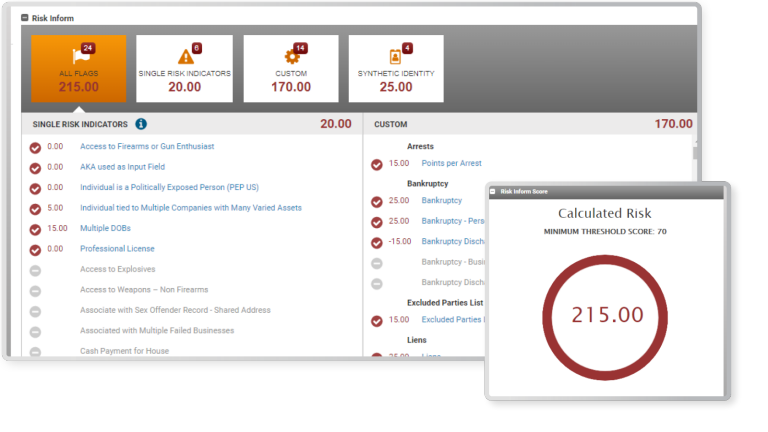Click the flag icon in All Flags tile
This screenshot has height=432, width=768.
(x=76, y=56)
